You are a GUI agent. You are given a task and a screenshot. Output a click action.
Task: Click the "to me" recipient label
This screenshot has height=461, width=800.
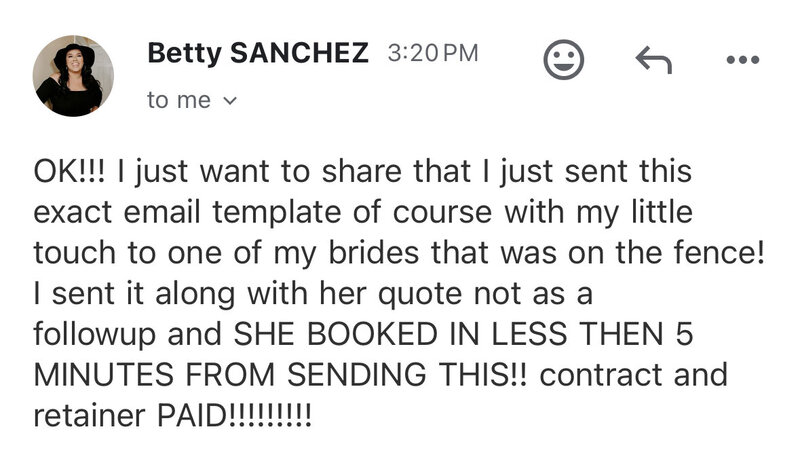coord(179,100)
